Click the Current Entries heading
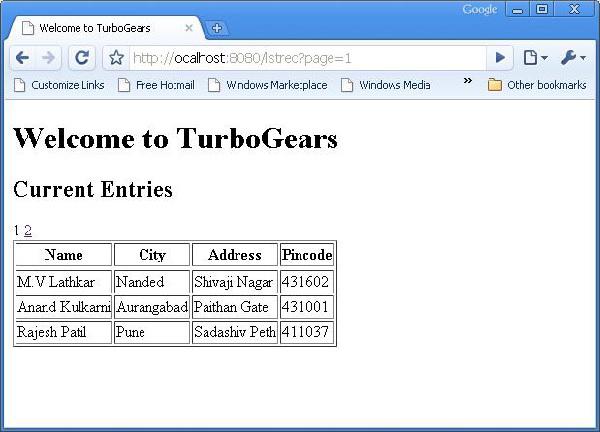 click(93, 189)
